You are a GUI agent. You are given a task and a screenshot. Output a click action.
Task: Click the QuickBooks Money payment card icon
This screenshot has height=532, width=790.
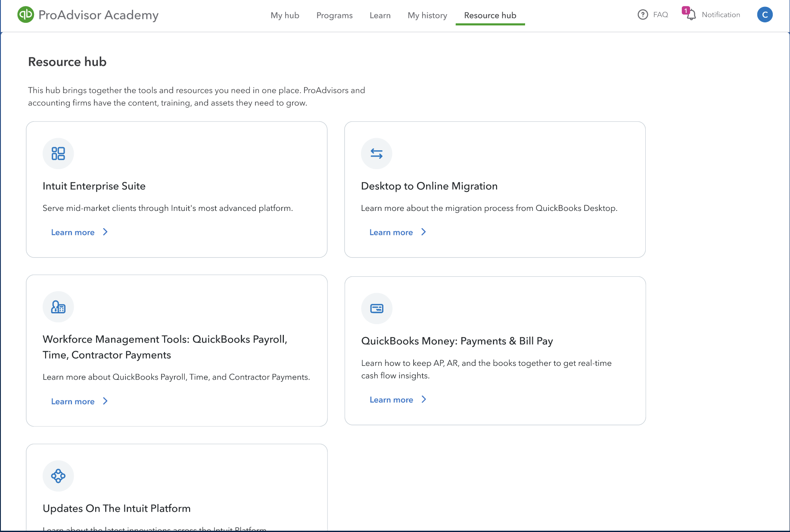pyautogui.click(x=376, y=308)
